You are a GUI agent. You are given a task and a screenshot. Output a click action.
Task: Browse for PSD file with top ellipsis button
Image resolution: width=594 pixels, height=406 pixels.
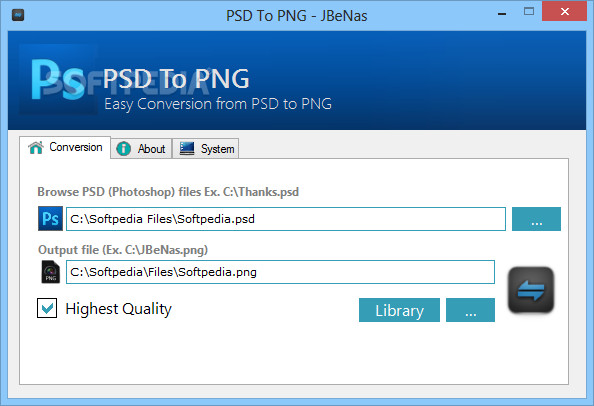click(x=536, y=219)
